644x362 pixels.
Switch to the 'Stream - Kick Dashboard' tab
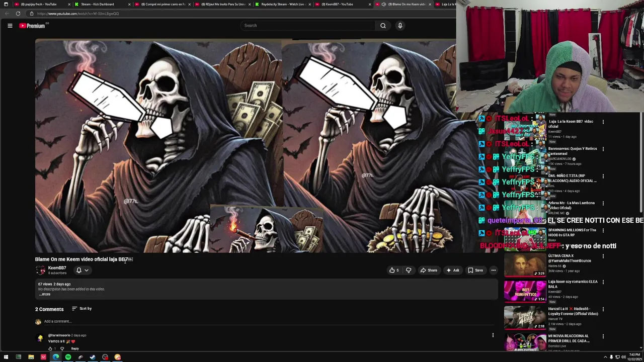coord(102,4)
